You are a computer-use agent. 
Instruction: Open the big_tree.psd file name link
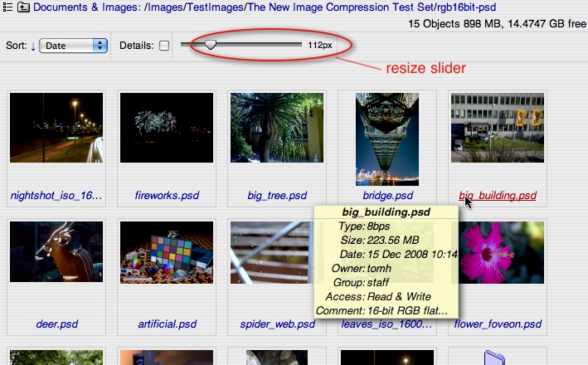coord(277,196)
